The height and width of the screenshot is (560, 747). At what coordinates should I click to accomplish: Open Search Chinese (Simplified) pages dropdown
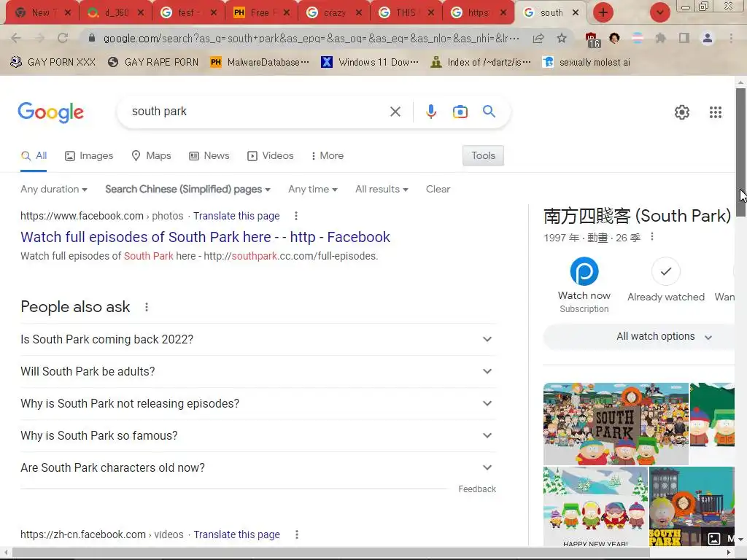(187, 190)
